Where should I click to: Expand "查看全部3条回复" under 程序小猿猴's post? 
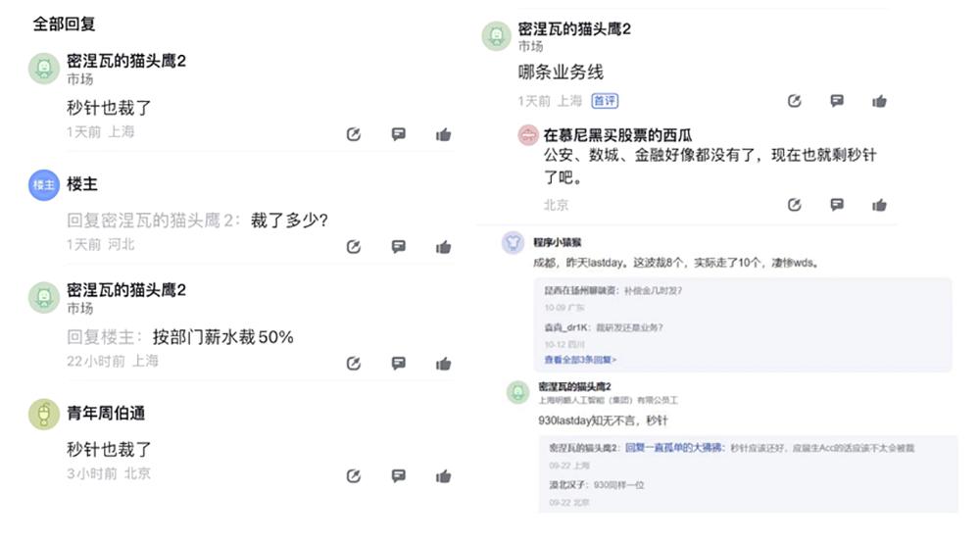pos(578,360)
